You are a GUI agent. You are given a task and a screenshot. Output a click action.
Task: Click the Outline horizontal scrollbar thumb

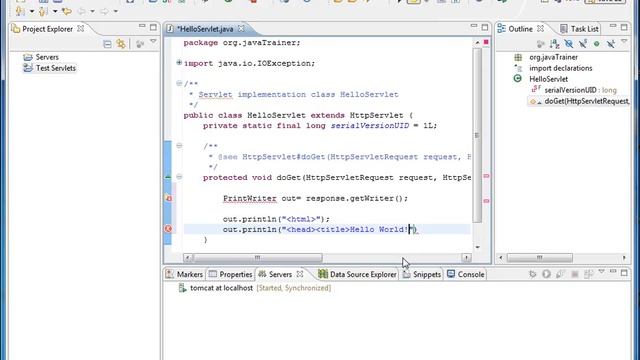(x=540, y=258)
